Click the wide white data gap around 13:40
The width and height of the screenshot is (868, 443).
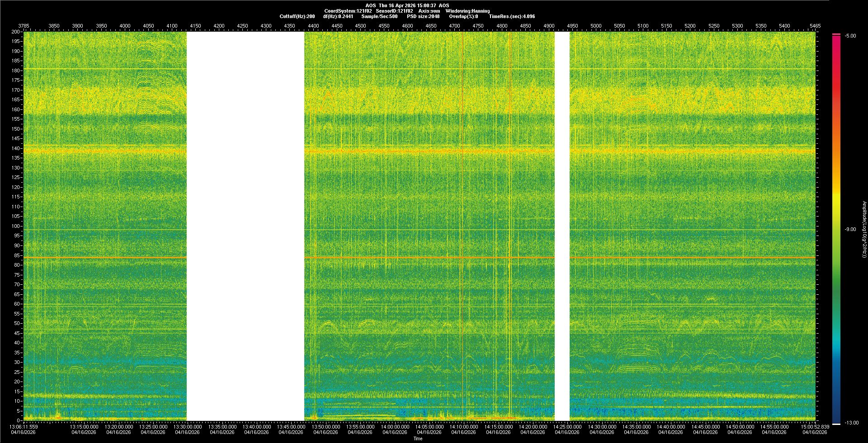(245, 226)
